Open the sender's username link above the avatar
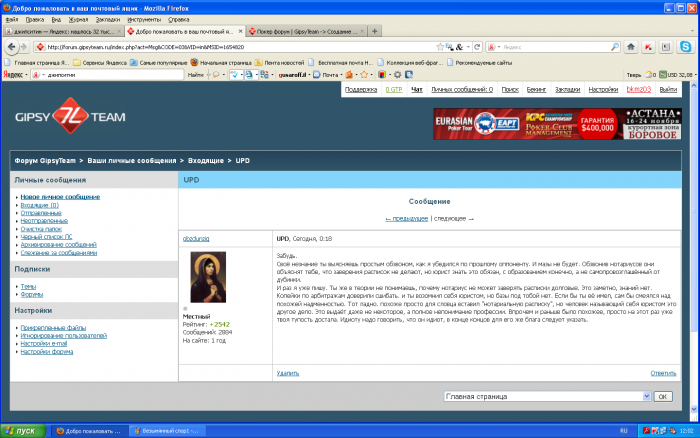This screenshot has width=700, height=438. coord(196,239)
